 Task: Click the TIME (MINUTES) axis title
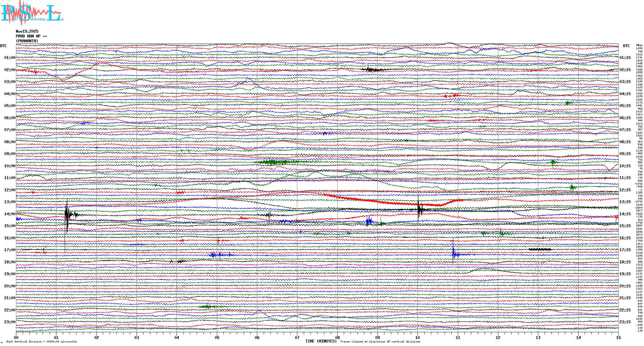coord(321,341)
